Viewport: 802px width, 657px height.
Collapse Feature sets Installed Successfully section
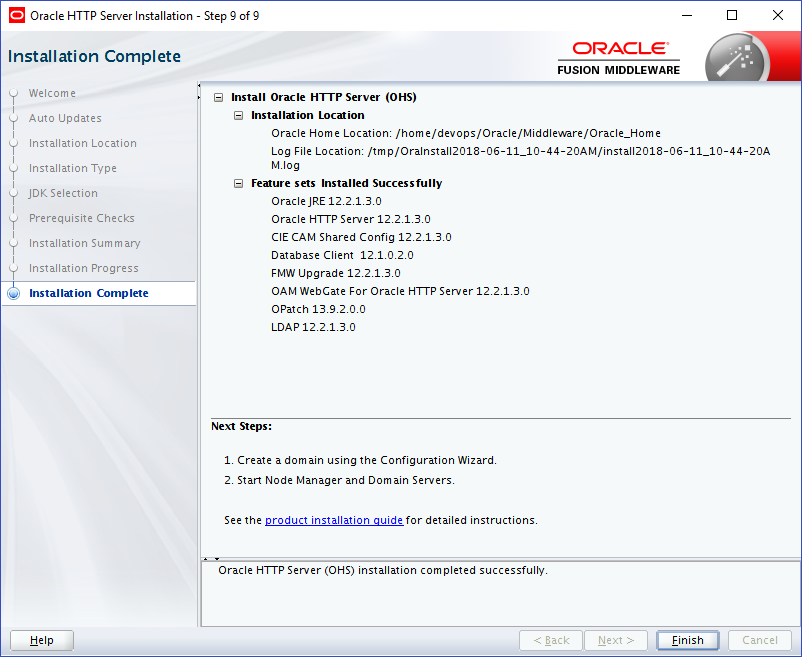click(238, 184)
